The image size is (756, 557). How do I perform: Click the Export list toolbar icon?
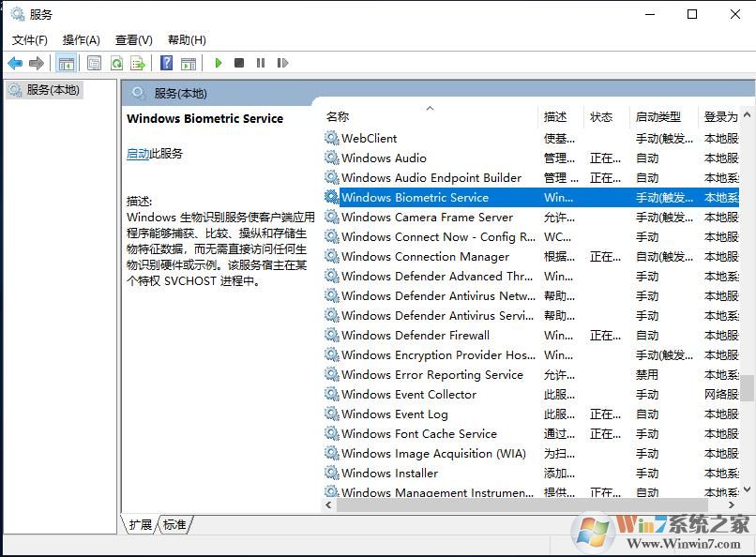138,63
